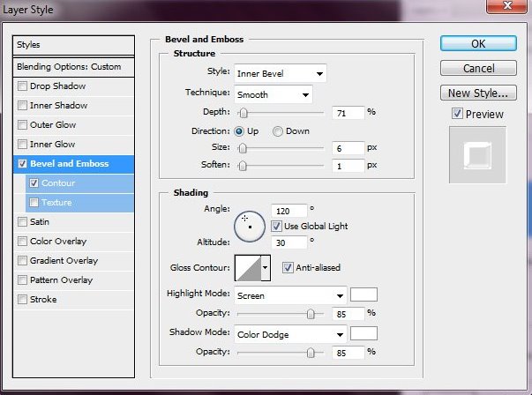
Task: Expand the Technique dropdown set to Smooth
Action: click(273, 93)
